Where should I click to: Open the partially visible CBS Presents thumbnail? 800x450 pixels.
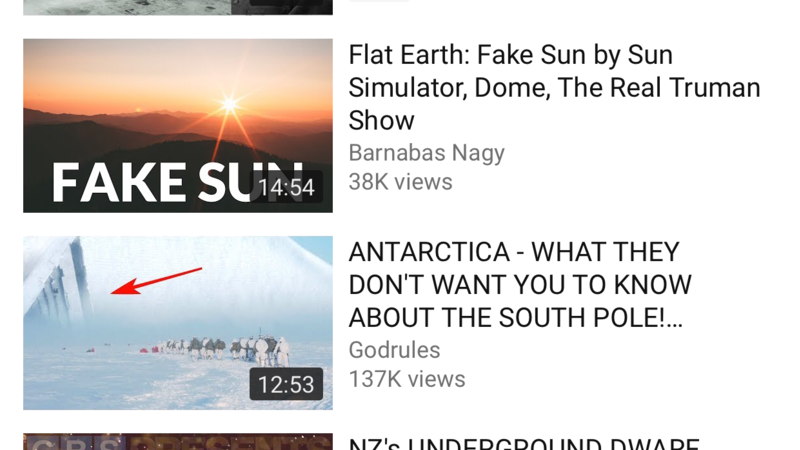click(x=178, y=441)
